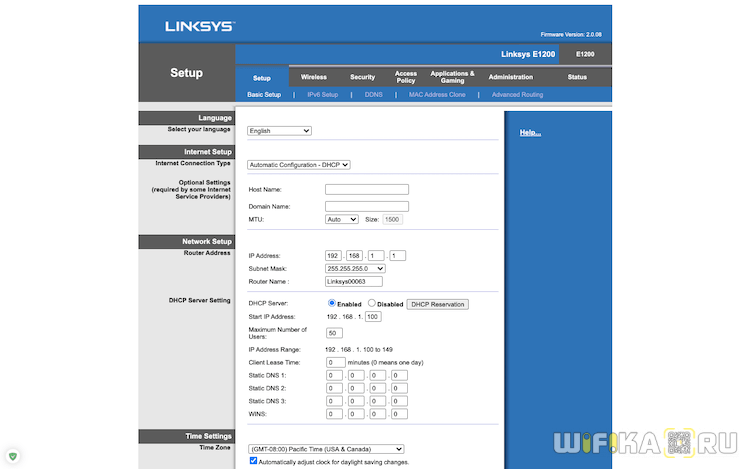
Task: Select the MAC Address Clone subtab
Action: coord(437,95)
